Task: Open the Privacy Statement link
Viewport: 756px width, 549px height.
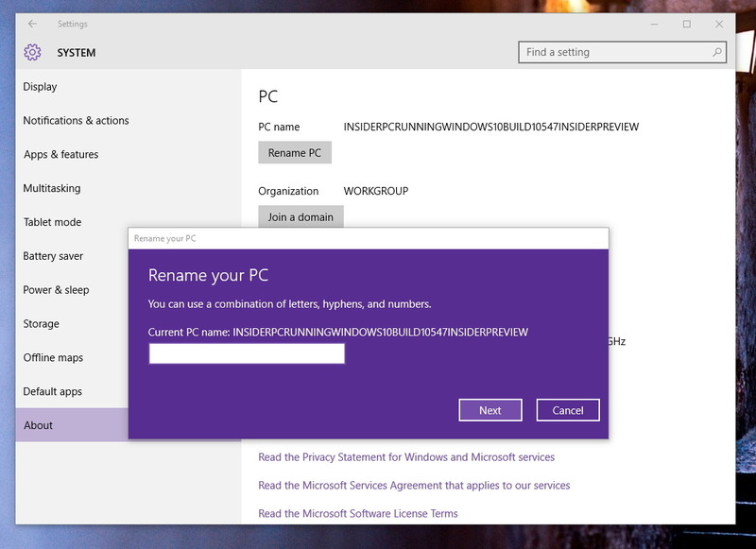Action: (406, 457)
